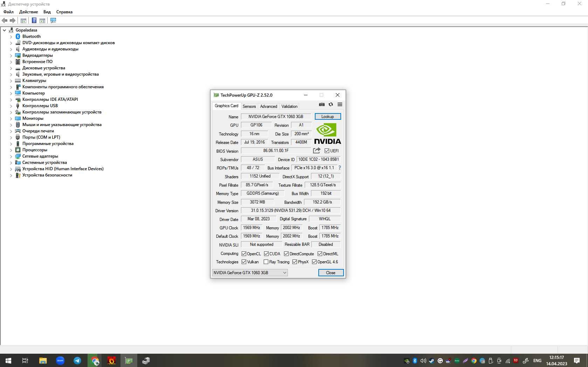Click the ENG language indicator
The height and width of the screenshot is (367, 588).
tap(537, 360)
